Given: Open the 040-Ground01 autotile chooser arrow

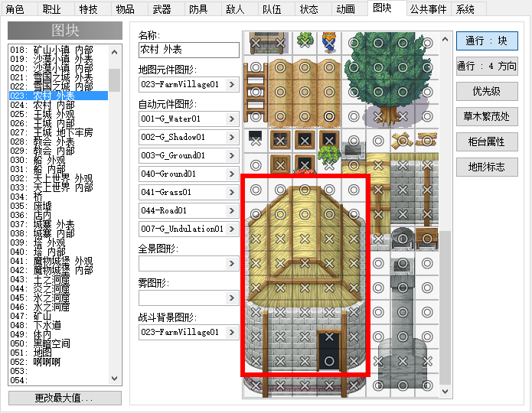Looking at the screenshot, I should [x=232, y=174].
